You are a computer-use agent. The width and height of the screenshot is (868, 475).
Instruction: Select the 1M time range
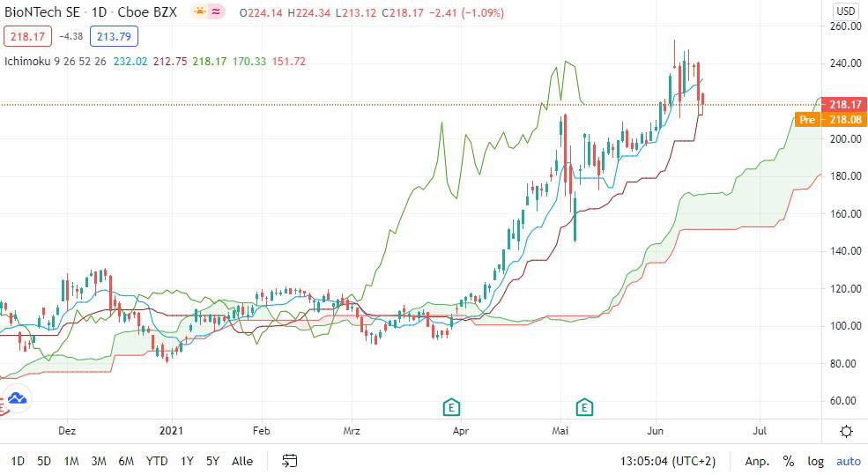[x=70, y=461]
